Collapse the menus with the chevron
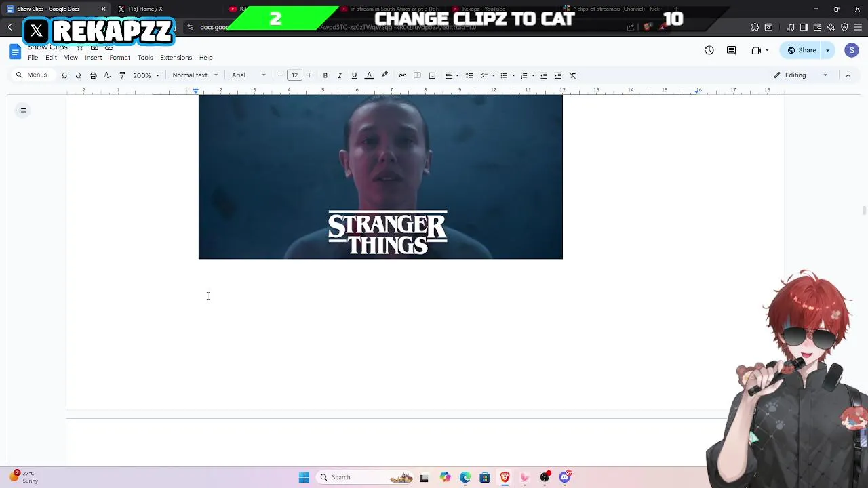 coord(848,75)
